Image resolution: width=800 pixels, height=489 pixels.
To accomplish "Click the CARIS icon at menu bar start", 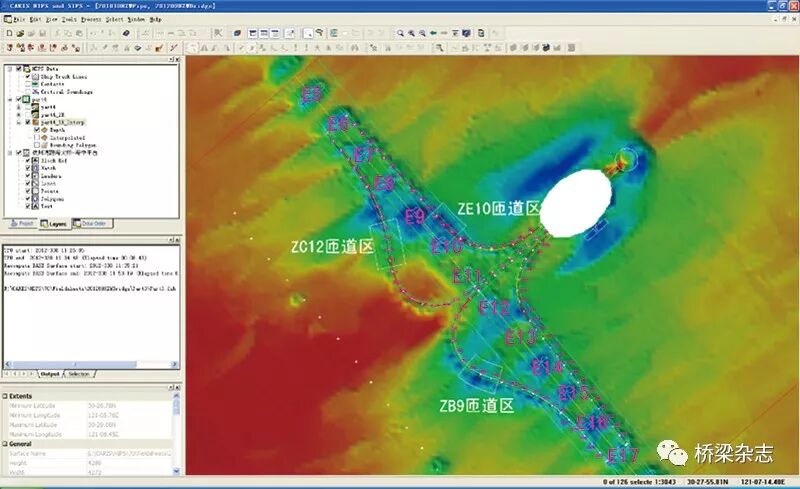I will pyautogui.click(x=8, y=19).
